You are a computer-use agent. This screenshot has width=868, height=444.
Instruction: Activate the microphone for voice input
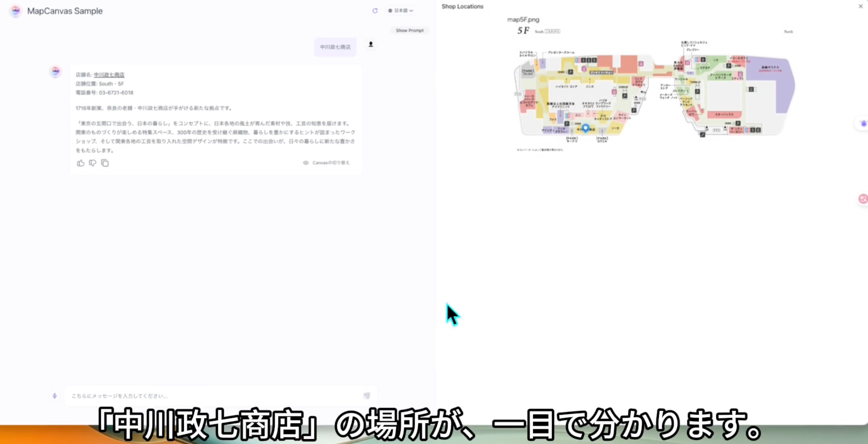tap(54, 396)
